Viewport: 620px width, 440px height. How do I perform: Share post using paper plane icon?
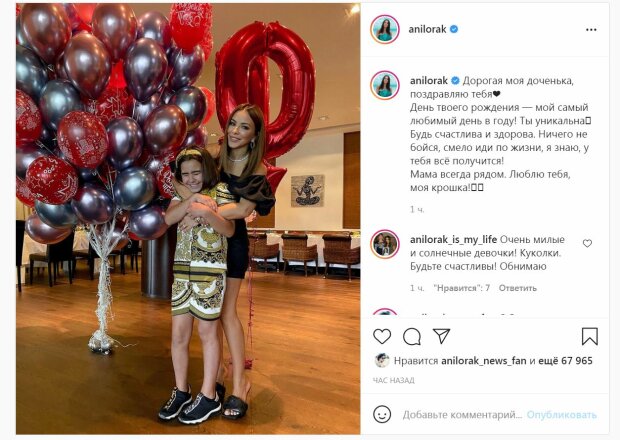(441, 336)
